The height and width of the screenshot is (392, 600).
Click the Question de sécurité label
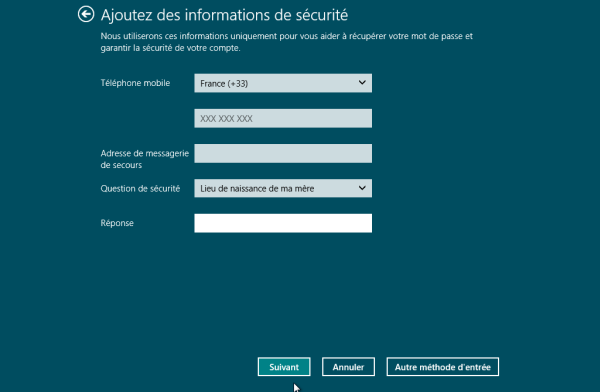140,188
